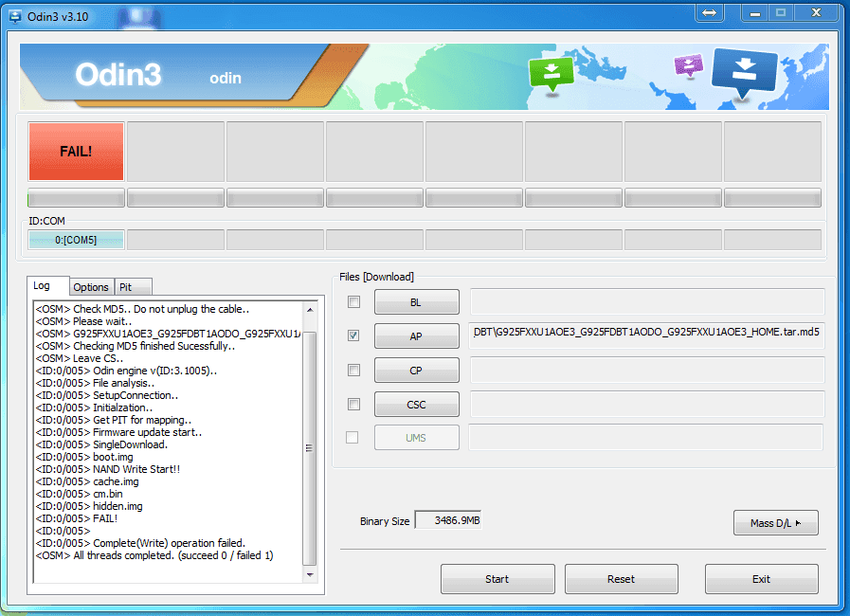Screen dimensions: 850x616
Task: Close Odin with the Exit button
Action: (762, 579)
